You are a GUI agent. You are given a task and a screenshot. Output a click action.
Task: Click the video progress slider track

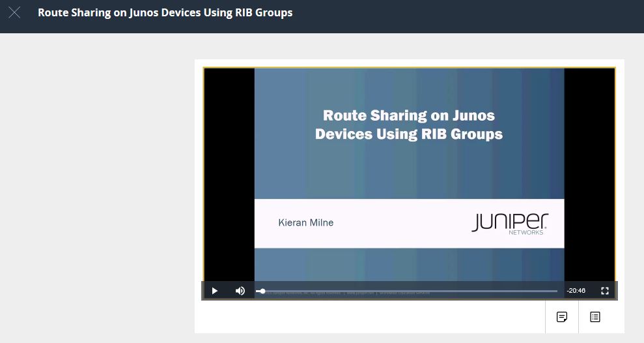(x=406, y=291)
